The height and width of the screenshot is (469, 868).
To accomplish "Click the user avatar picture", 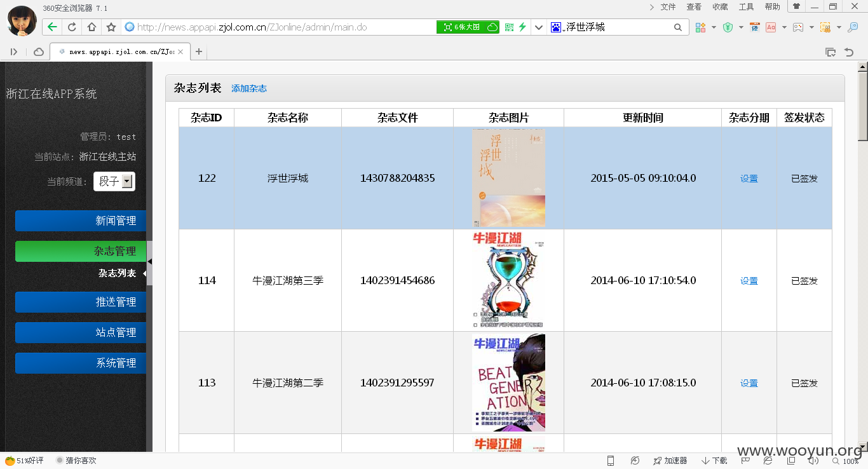I will coord(22,20).
